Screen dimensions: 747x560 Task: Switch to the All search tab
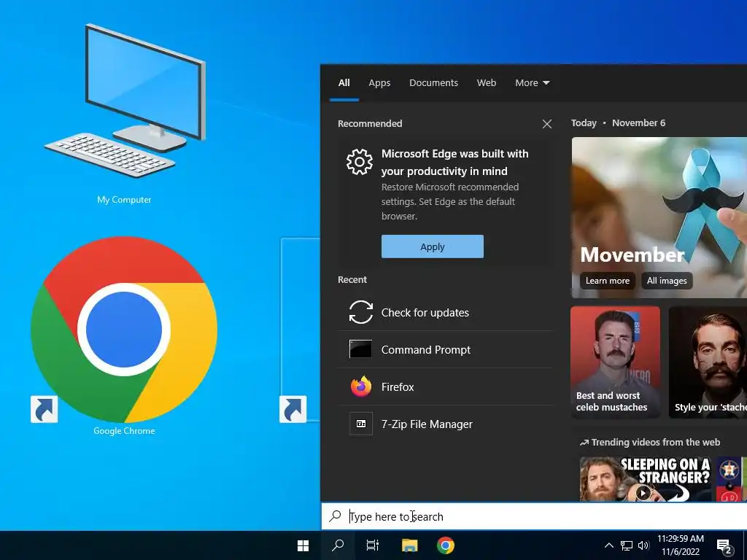pos(344,83)
